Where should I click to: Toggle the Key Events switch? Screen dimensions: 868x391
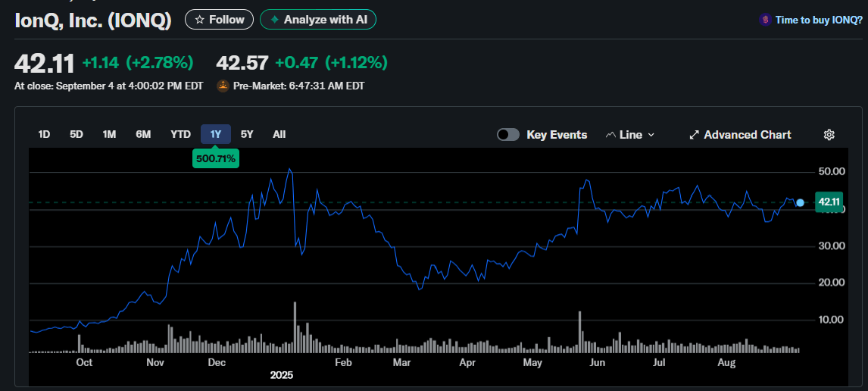[x=508, y=135]
